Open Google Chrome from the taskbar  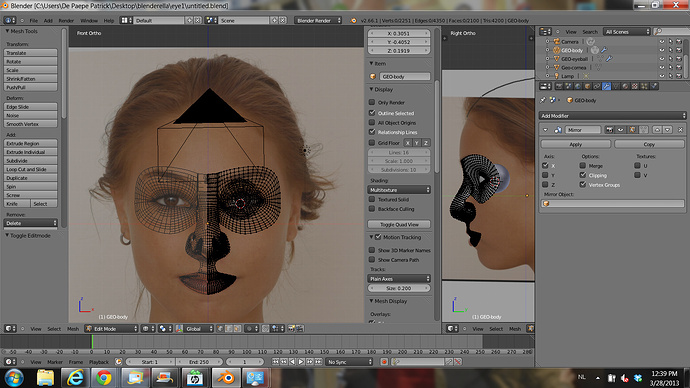point(104,378)
